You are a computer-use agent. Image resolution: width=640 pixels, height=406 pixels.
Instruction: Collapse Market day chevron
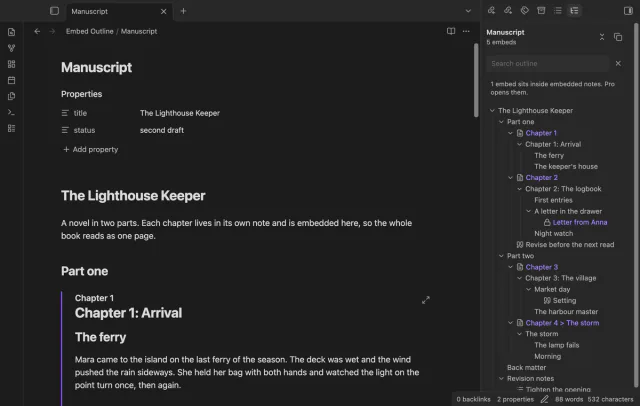(x=528, y=289)
